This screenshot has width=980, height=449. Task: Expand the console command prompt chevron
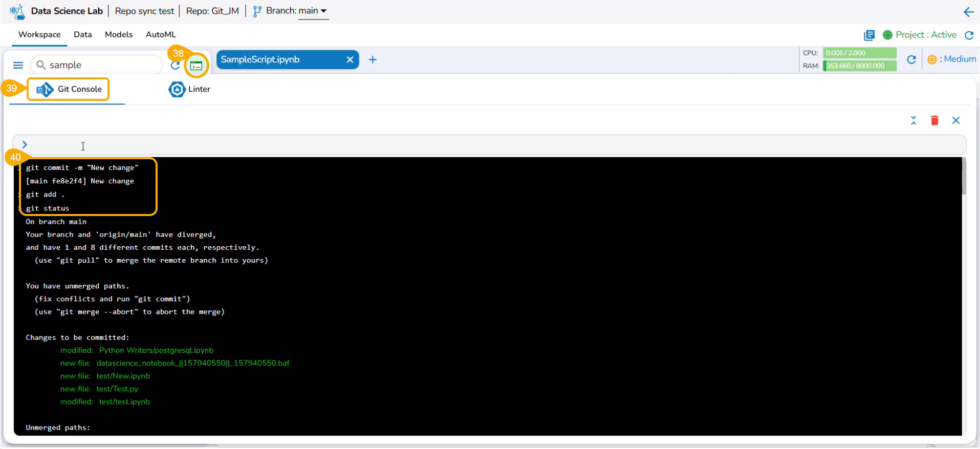tap(25, 145)
